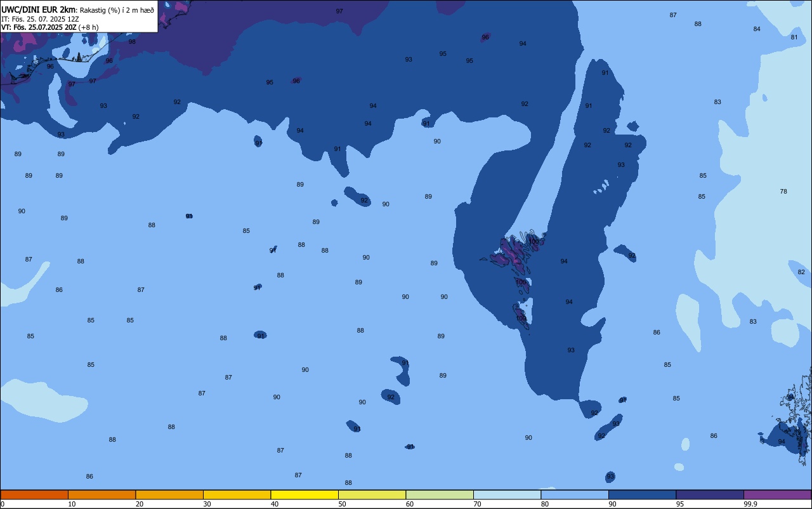
Task: Click the '70' legend tick label
Action: click(x=477, y=504)
